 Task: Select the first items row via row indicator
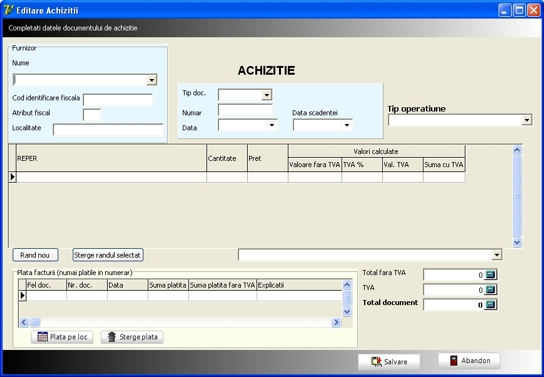12,177
